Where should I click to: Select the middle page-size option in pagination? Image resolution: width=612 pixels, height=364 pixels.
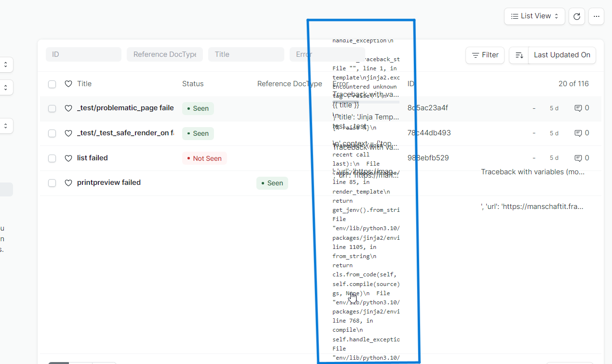[x=81, y=363]
